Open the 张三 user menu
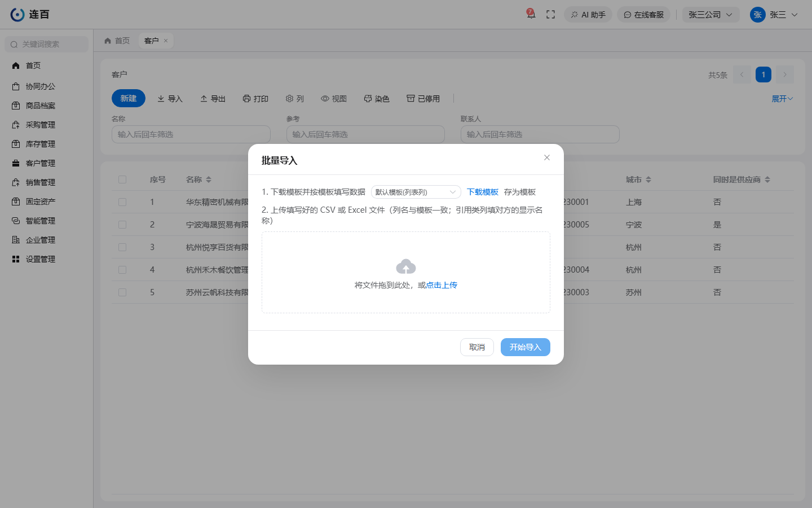 [774, 15]
